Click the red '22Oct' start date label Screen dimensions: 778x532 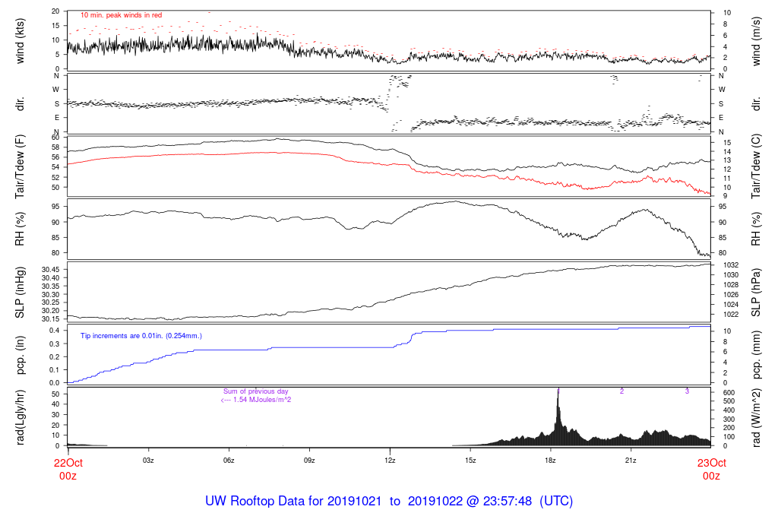68,463
